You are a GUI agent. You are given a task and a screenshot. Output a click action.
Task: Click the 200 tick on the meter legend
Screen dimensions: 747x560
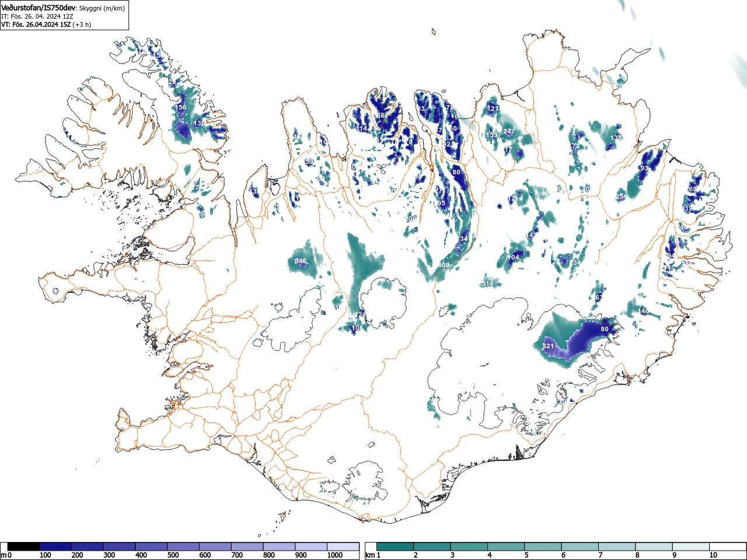pos(77,555)
